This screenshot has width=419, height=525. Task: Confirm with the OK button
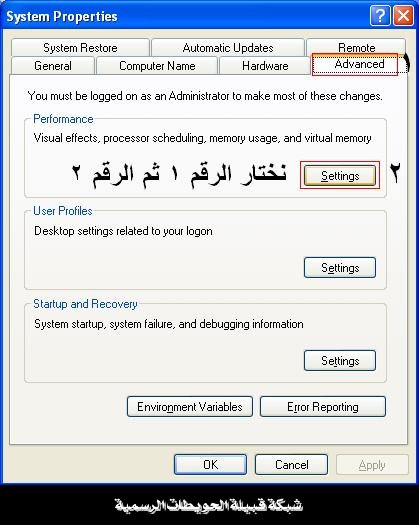click(x=210, y=464)
